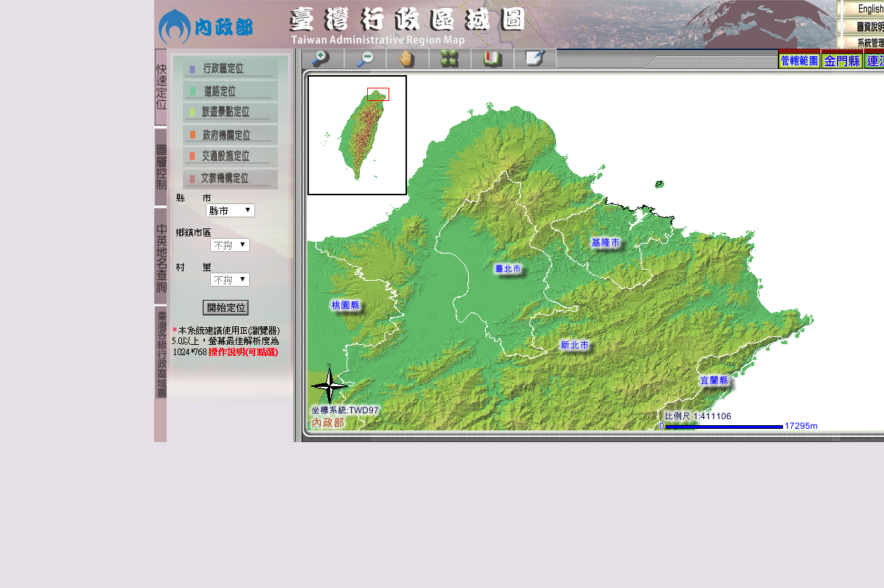Click the note with pen icon
This screenshot has width=884, height=588.
tap(535, 59)
